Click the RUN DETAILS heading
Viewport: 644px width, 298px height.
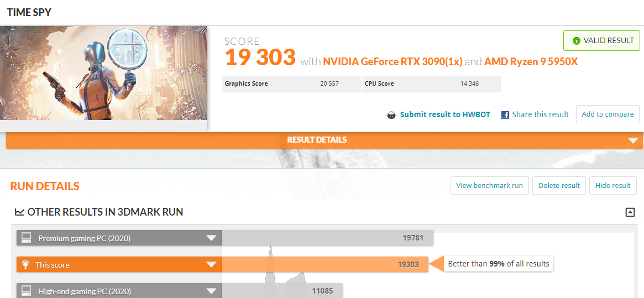coord(44,186)
